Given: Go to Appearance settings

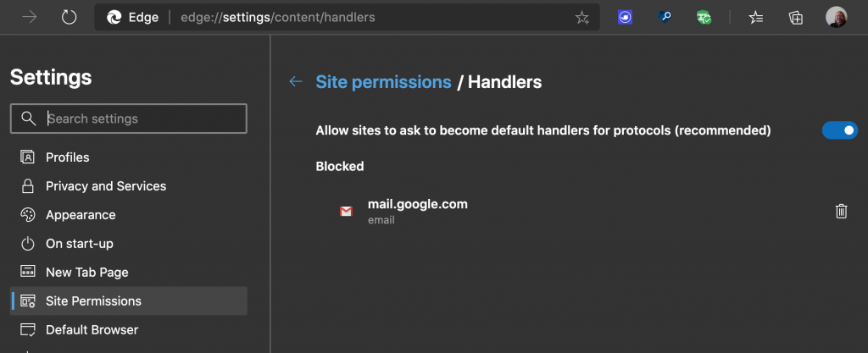Looking at the screenshot, I should [81, 215].
